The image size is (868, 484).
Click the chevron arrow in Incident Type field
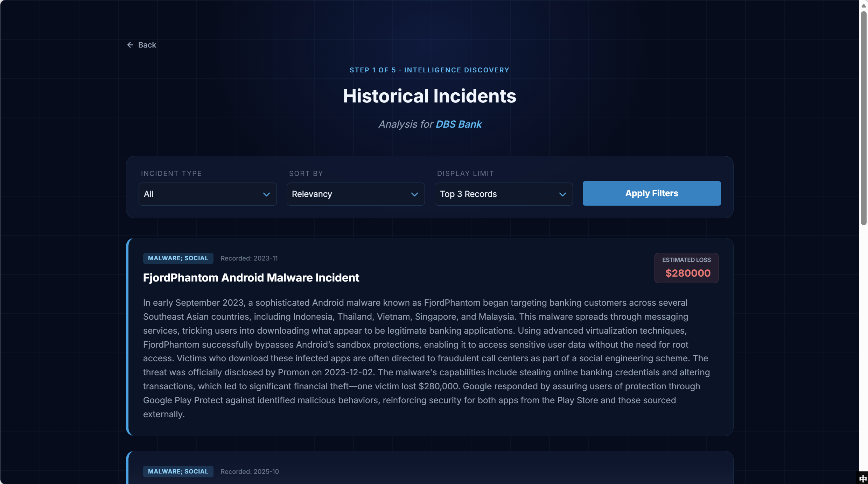pyautogui.click(x=266, y=194)
